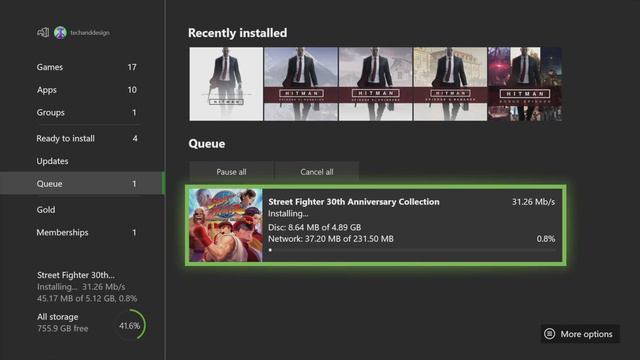Open the second Hitman episode tile
This screenshot has width=640, height=360.
[301, 84]
